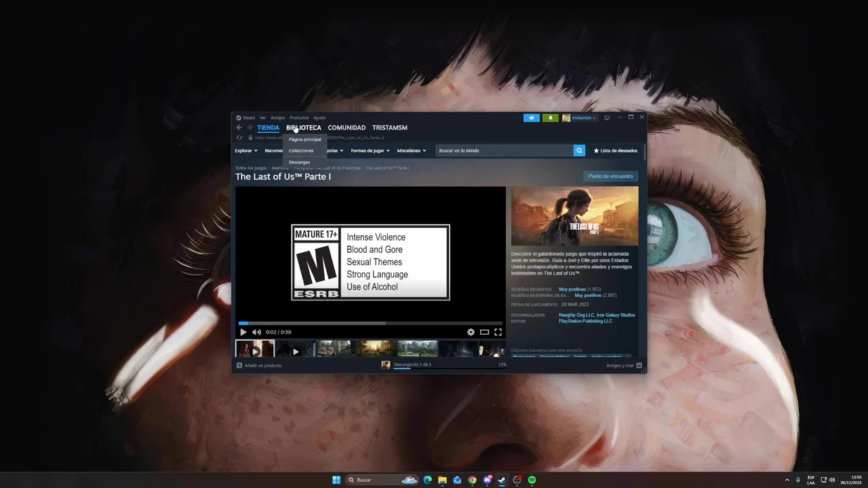Mute the trailer with the speaker icon
This screenshot has width=868, height=488.
tap(256, 332)
